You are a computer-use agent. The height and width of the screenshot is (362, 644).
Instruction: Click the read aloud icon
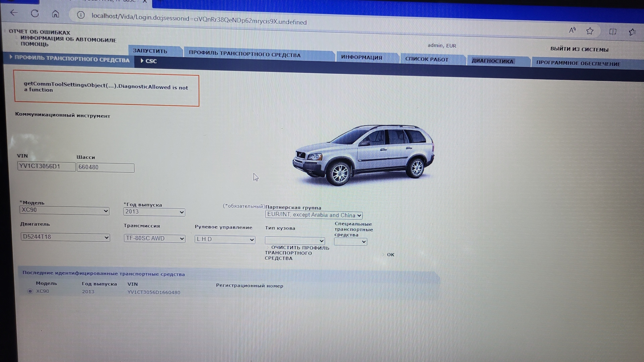(x=572, y=31)
